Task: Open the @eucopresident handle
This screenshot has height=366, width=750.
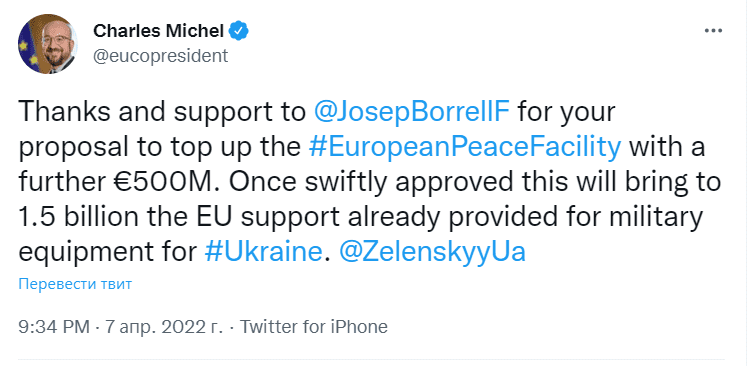Action: pyautogui.click(x=161, y=56)
